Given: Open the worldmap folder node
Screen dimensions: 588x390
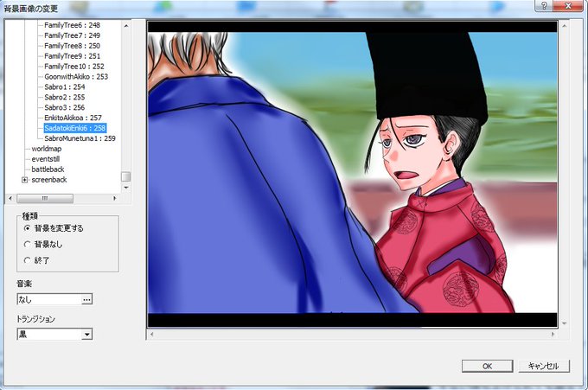Looking at the screenshot, I should point(47,149).
